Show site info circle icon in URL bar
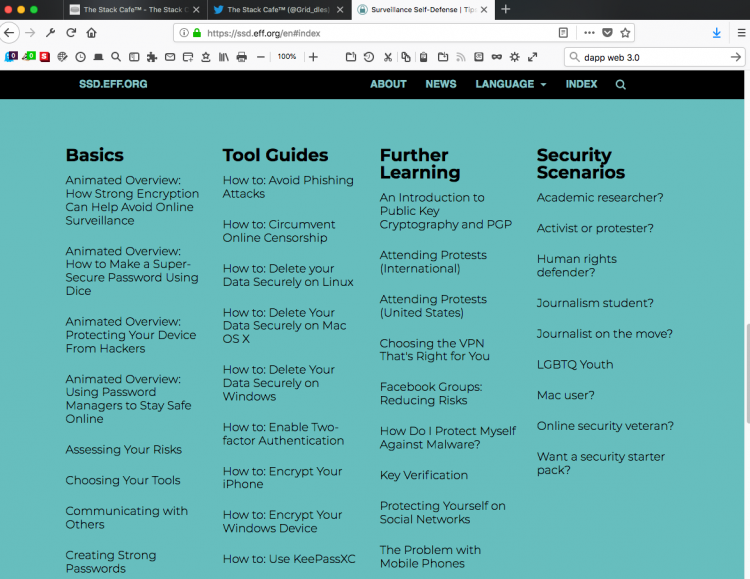 click(x=184, y=33)
